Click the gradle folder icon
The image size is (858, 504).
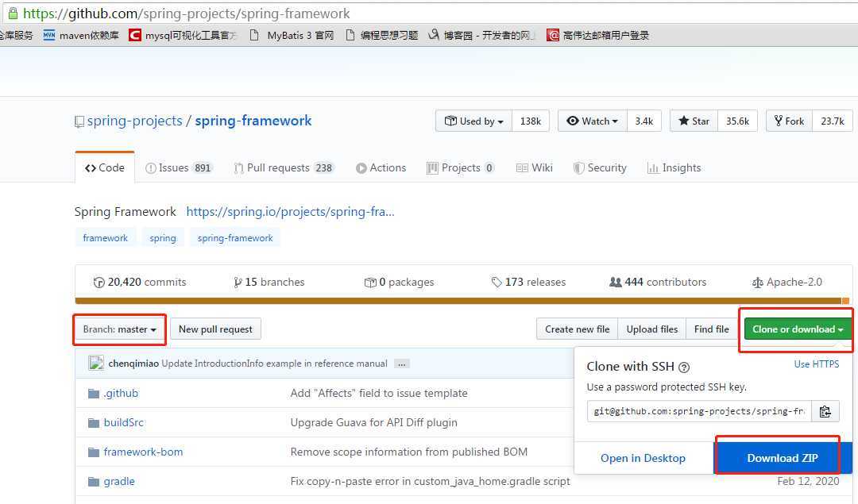click(x=94, y=482)
